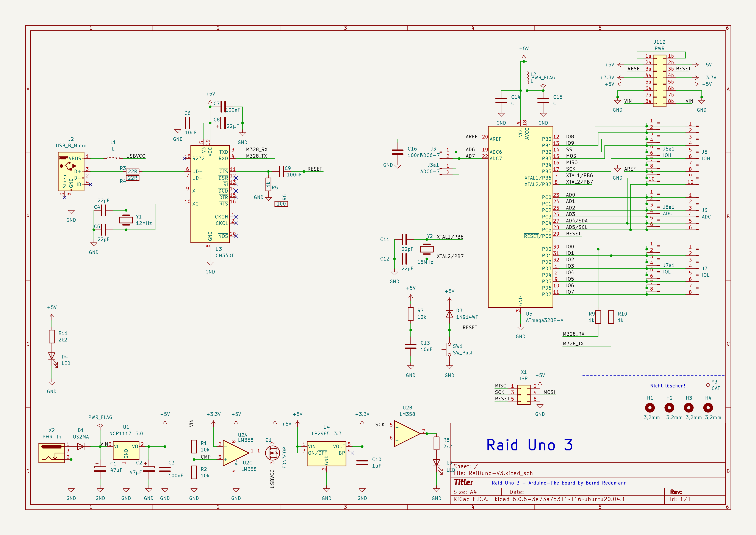Screen dimensions: 756x535
Task: Click the 'Raid Uno 3' title text
Action: [529, 445]
